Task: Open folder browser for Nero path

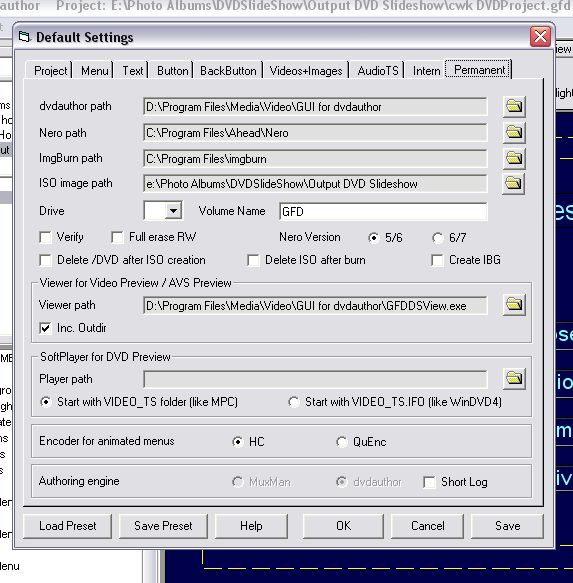Action: click(514, 132)
